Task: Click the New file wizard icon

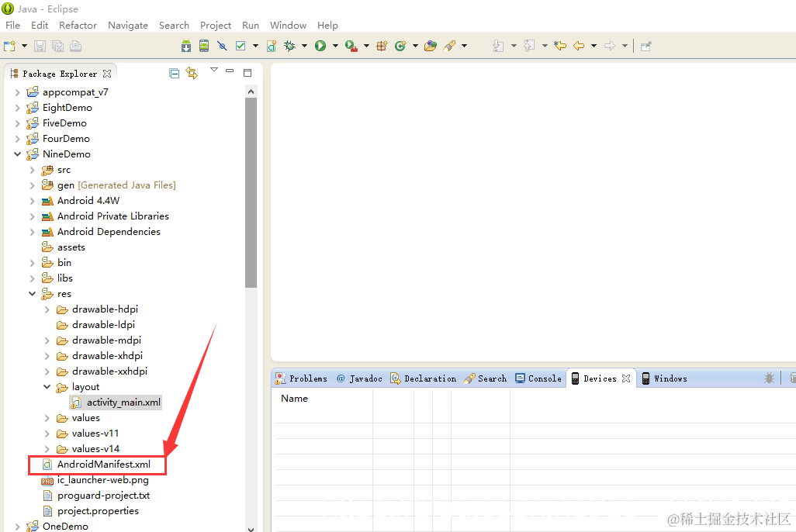Action: 9,47
